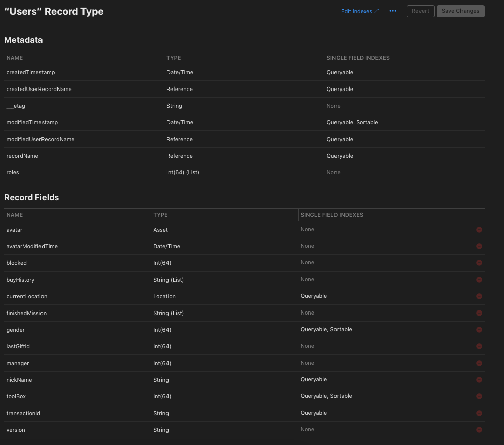
Task: Open transactionId Queryable index selector
Action: (x=314, y=413)
